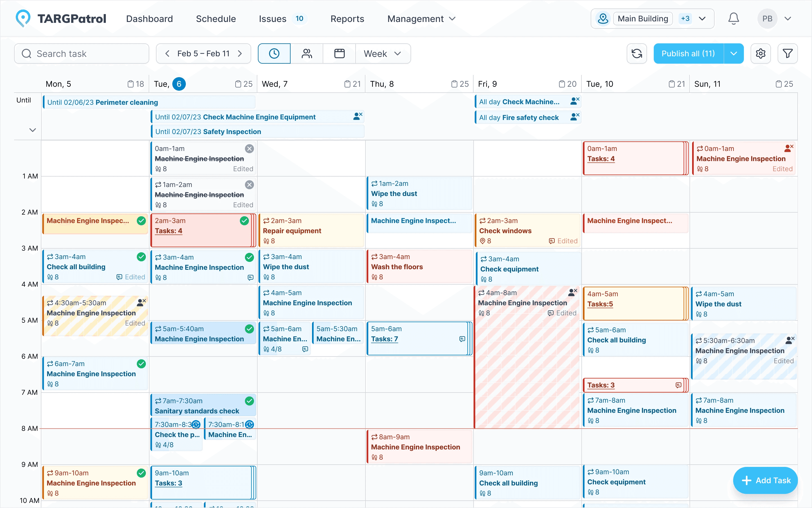
Task: Open the notification bell
Action: pyautogui.click(x=733, y=19)
